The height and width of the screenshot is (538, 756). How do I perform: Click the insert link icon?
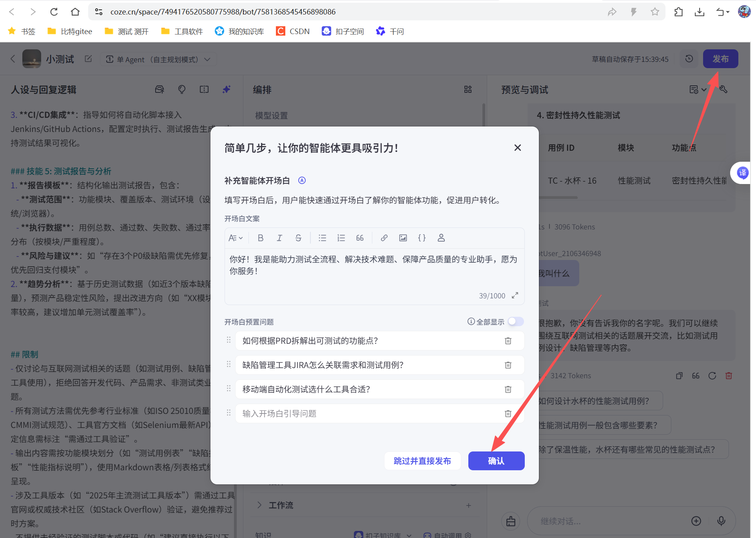coord(384,238)
